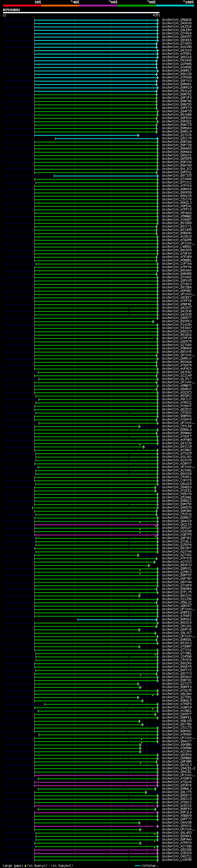Click the white query sequence ruler bar
Image resolution: width=197 pixels, height=868 pixels.
tap(81, 13)
